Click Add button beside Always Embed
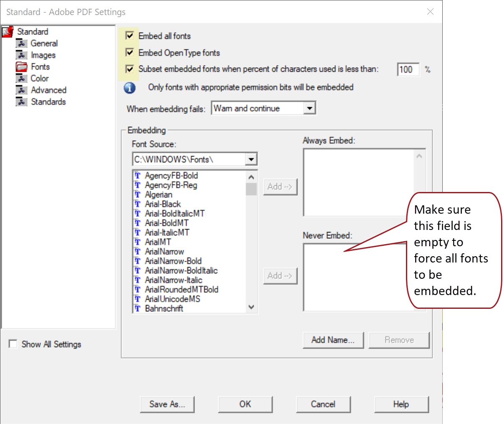 280,187
